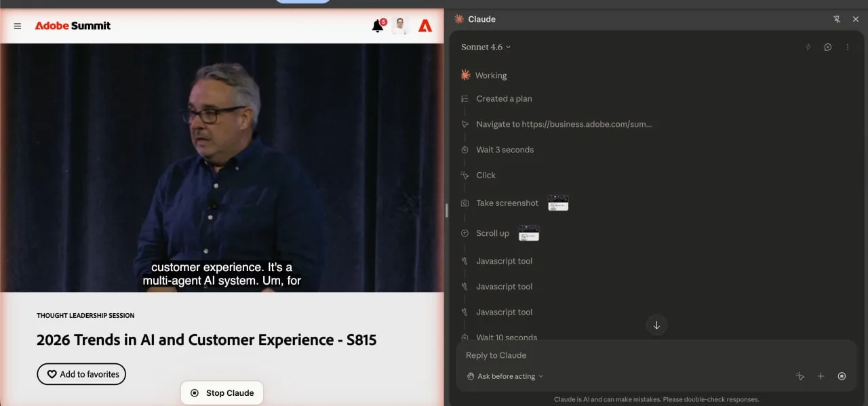Viewport: 868px width, 406px height.
Task: Click the red Adobe logo icon
Action: click(425, 26)
